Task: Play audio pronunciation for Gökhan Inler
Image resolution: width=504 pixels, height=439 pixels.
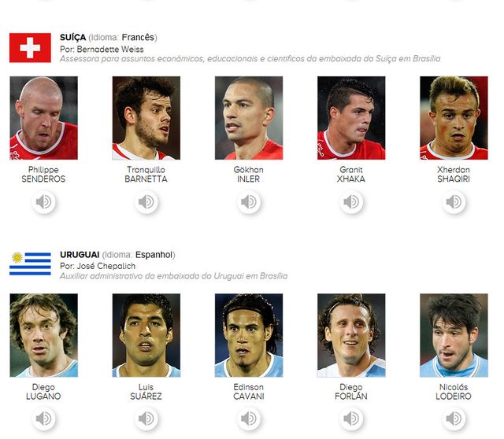Action: click(249, 203)
